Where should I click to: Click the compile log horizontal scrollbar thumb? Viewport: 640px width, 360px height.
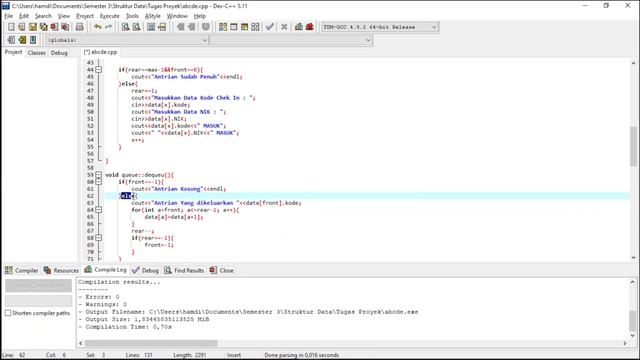151,343
